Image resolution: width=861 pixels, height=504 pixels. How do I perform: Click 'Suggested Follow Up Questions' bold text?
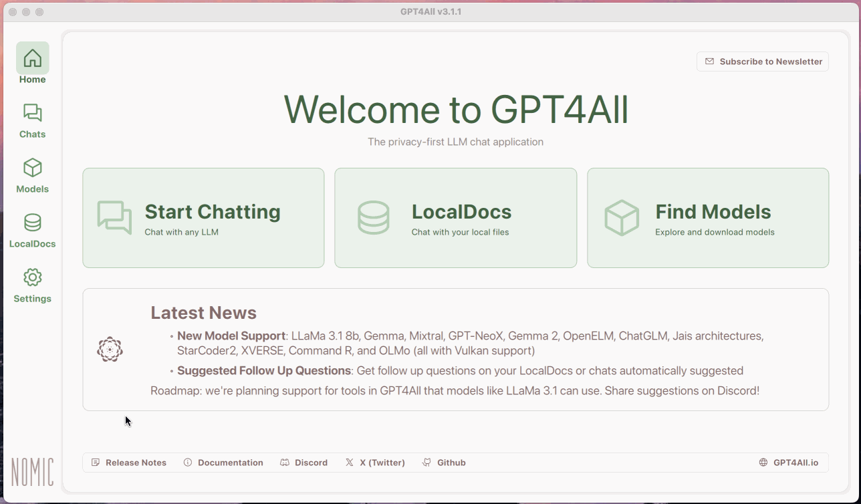click(x=264, y=370)
